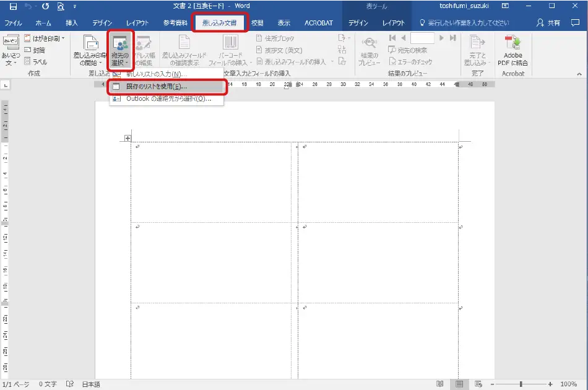
Task: Click the 封筒 envelope button
Action: coord(35,50)
